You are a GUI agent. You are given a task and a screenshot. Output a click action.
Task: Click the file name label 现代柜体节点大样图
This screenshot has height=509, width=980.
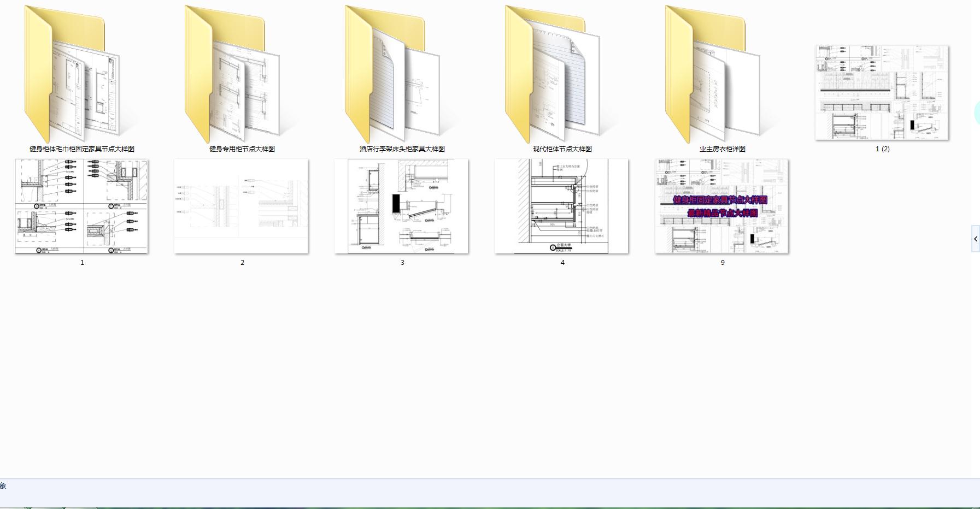pos(562,149)
